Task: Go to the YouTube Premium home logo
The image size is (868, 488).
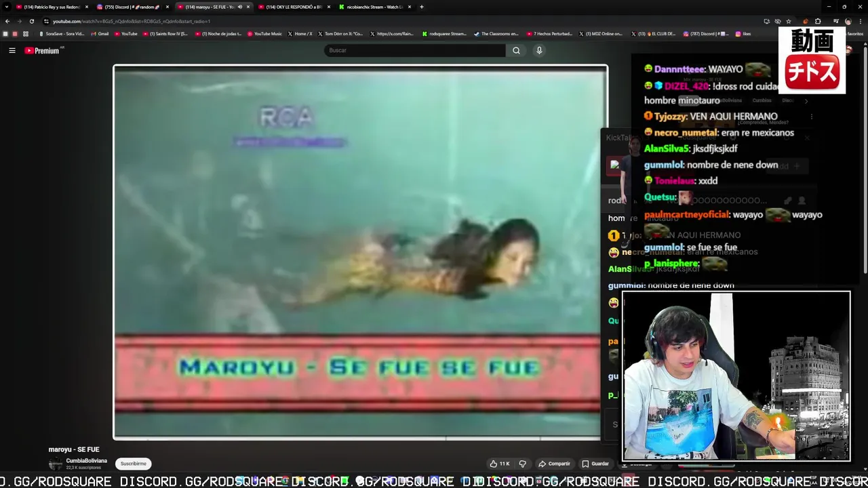Action: click(43, 50)
